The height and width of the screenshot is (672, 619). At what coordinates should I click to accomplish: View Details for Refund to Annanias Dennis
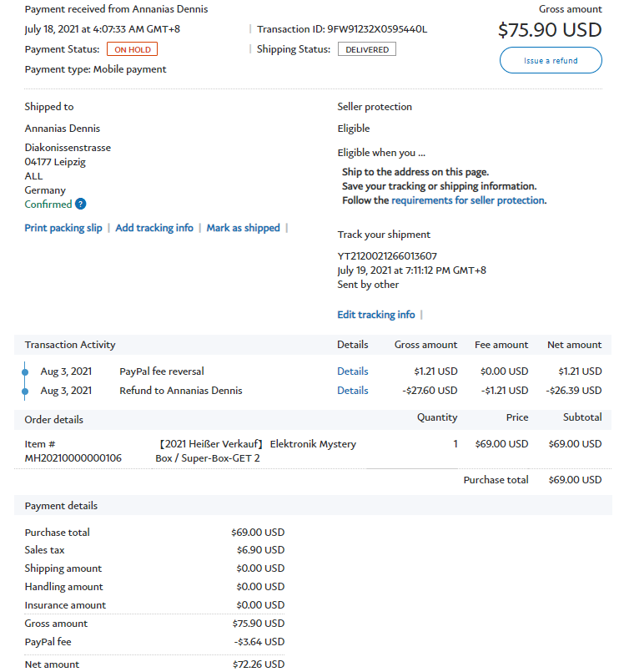click(352, 391)
